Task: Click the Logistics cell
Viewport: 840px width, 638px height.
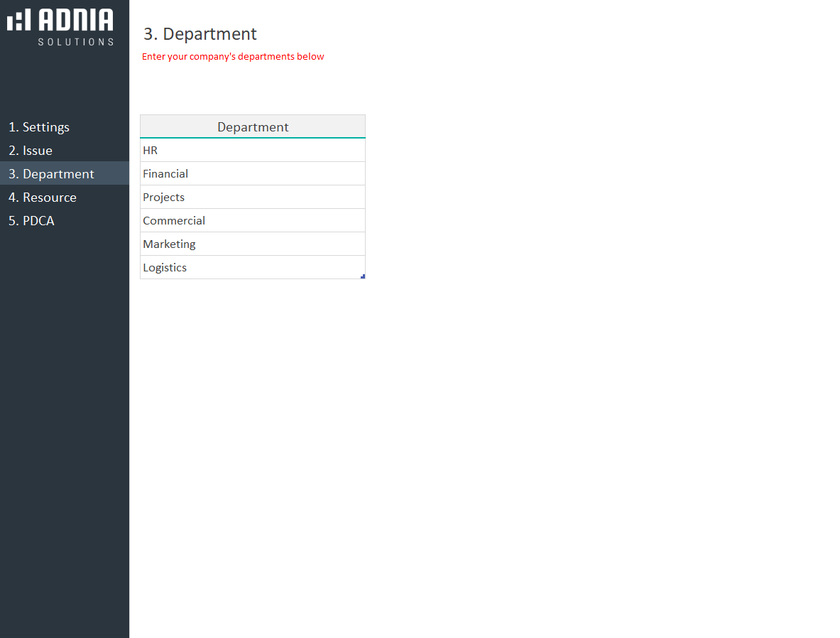Action: pyautogui.click(x=253, y=268)
